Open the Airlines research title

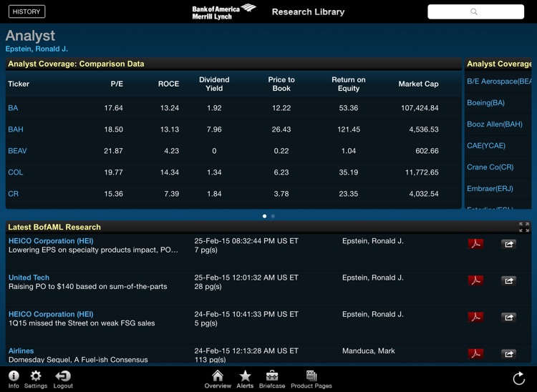click(x=21, y=351)
